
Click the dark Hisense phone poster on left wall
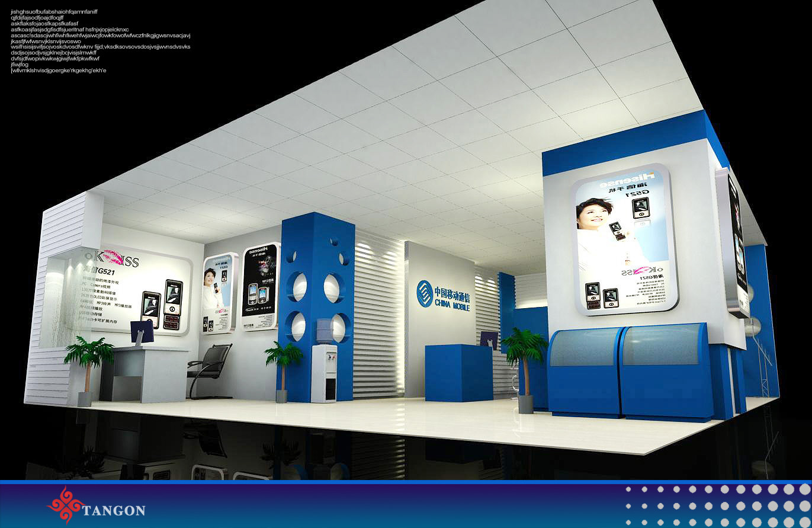tap(260, 287)
